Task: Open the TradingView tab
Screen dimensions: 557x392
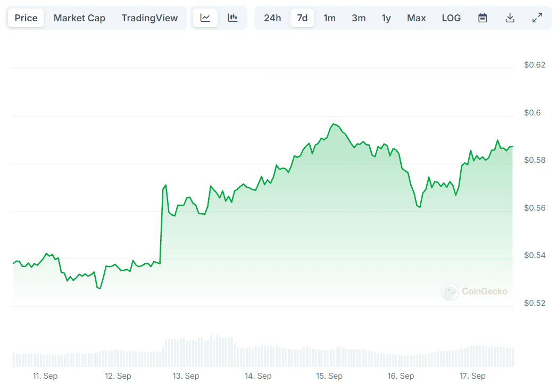Action: (x=149, y=18)
